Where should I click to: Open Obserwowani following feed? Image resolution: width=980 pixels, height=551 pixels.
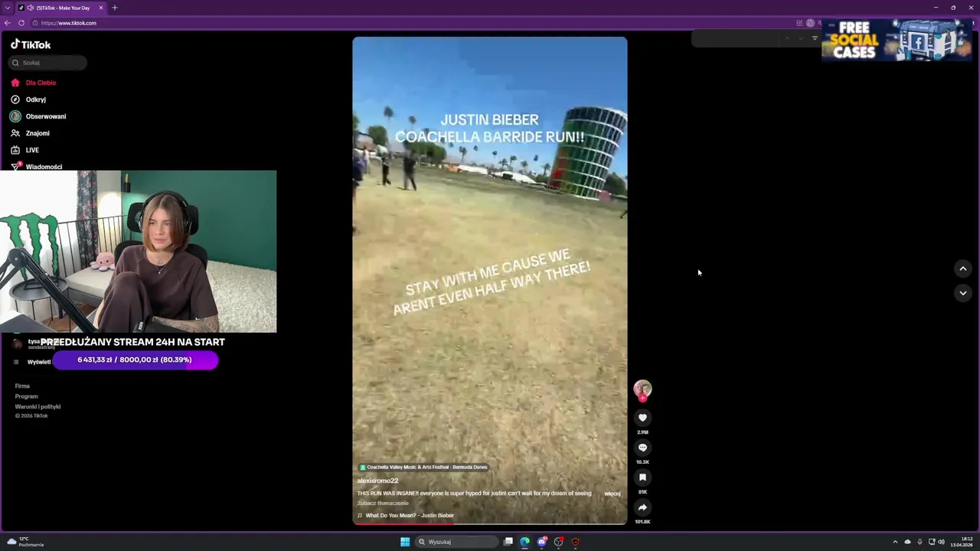45,116
